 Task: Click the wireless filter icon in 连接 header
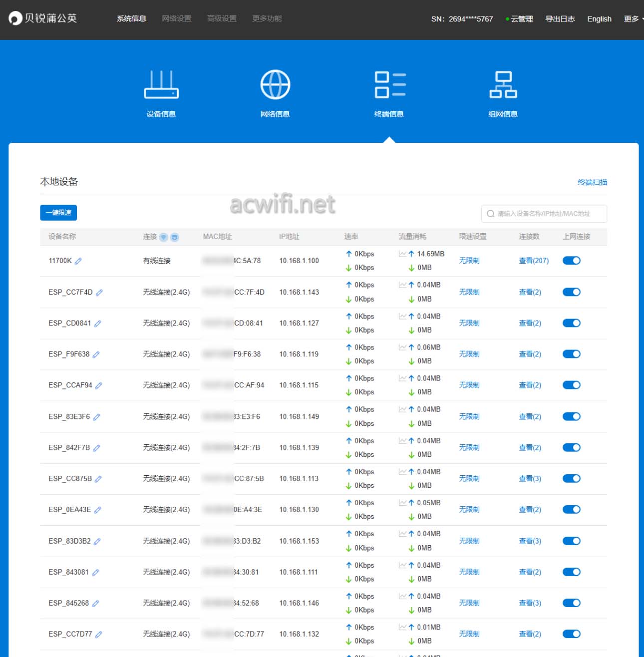pyautogui.click(x=163, y=237)
